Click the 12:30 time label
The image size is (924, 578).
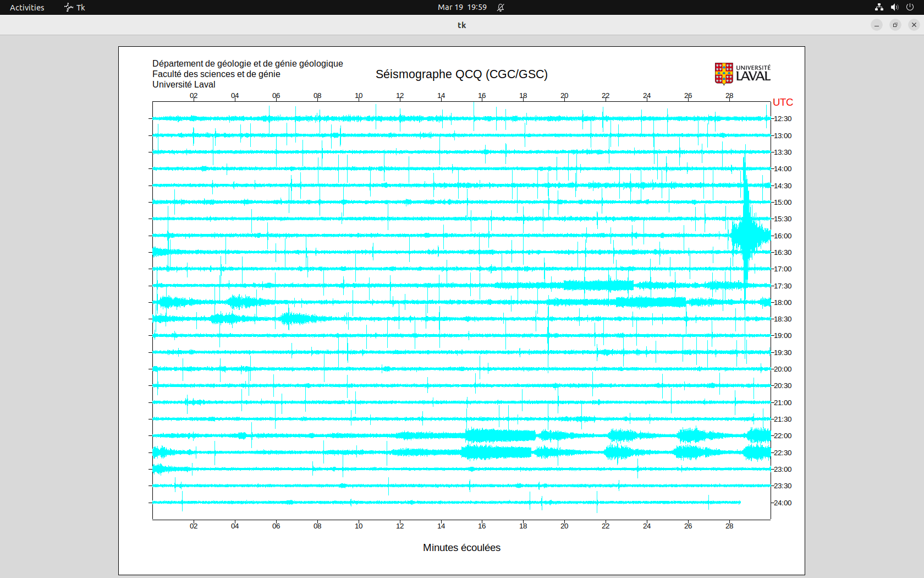click(783, 119)
